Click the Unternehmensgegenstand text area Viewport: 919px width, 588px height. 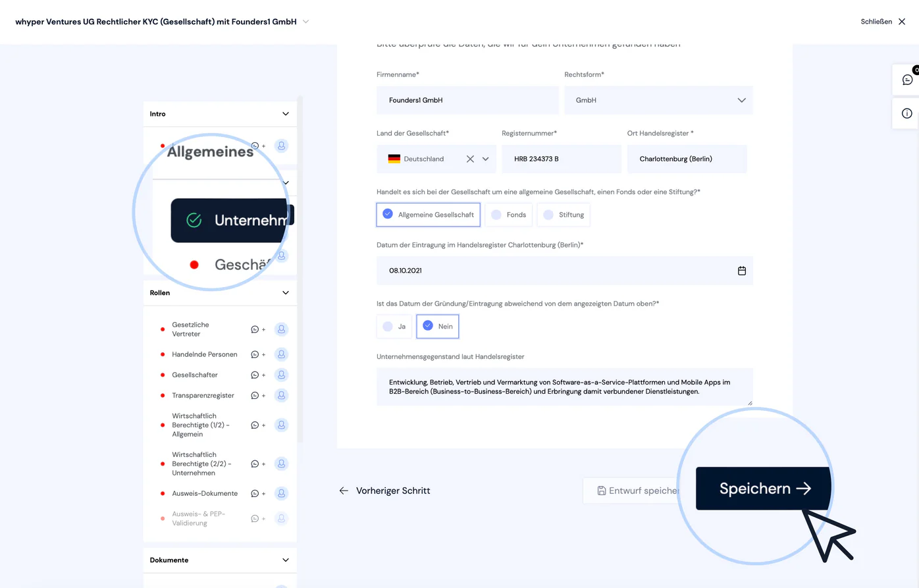pyautogui.click(x=564, y=387)
